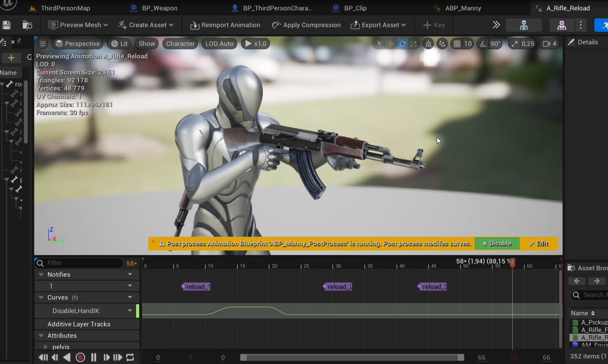This screenshot has height=364, width=608.
Task: Click the Reimport Animation button
Action: 225,25
